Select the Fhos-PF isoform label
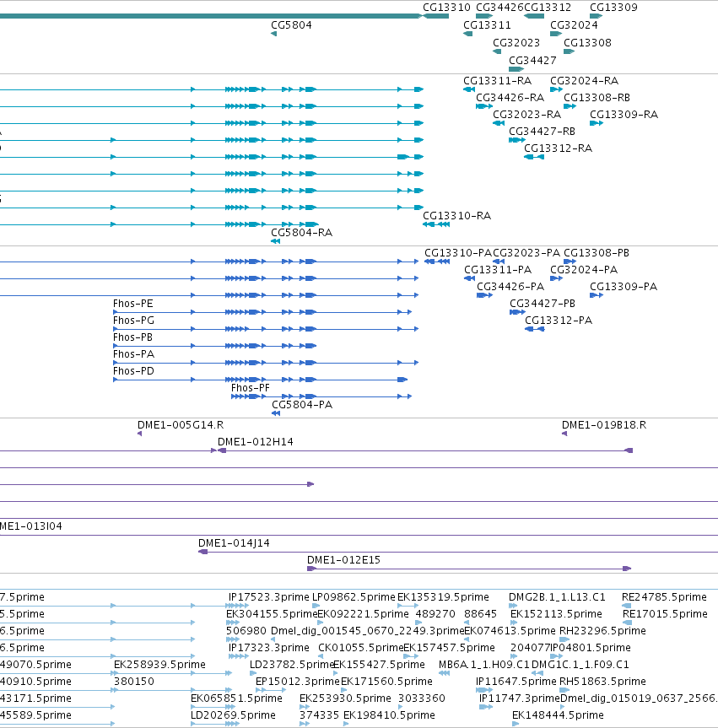Viewport: 718px width, 728px height. (x=251, y=388)
